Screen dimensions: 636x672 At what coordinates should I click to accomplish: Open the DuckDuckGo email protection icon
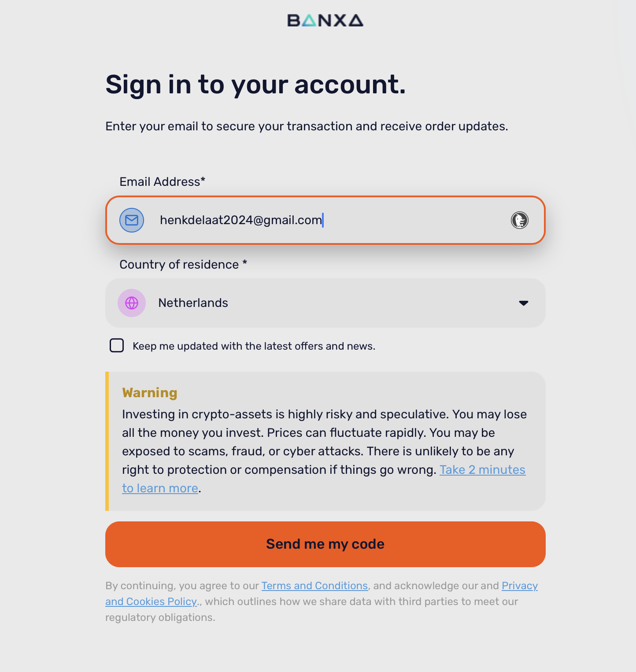520,220
